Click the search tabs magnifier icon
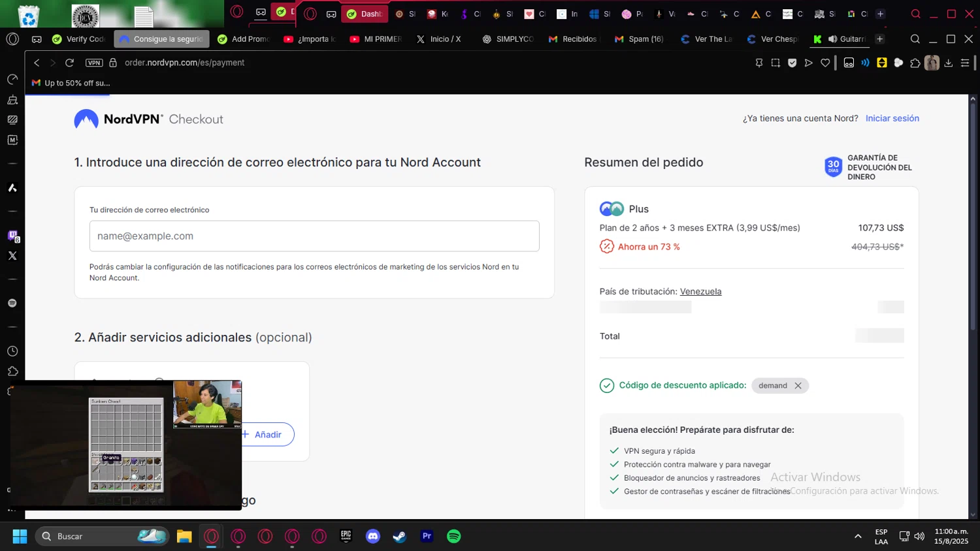980x551 pixels. point(915,39)
